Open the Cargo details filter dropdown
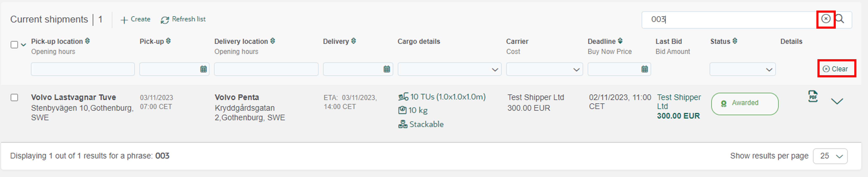This screenshot has width=868, height=177. 449,69
